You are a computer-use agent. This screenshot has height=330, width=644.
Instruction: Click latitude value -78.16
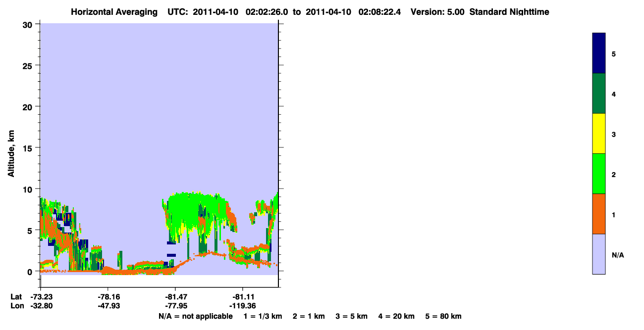coord(108,297)
